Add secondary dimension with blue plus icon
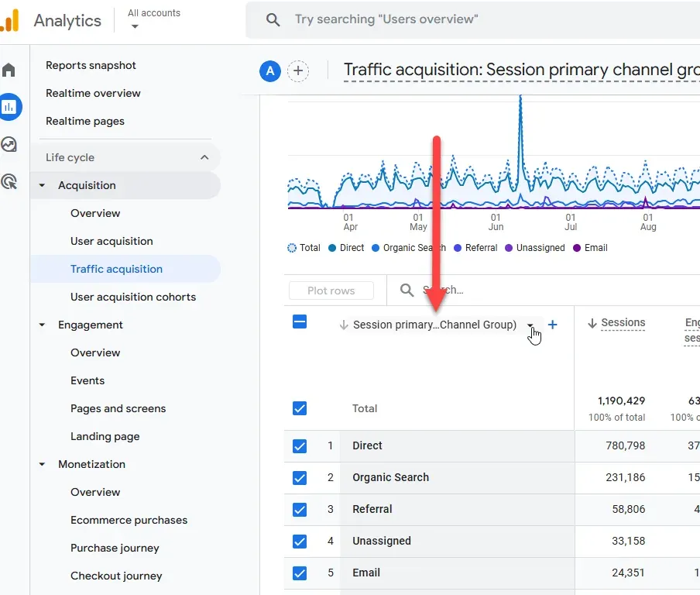 (552, 325)
